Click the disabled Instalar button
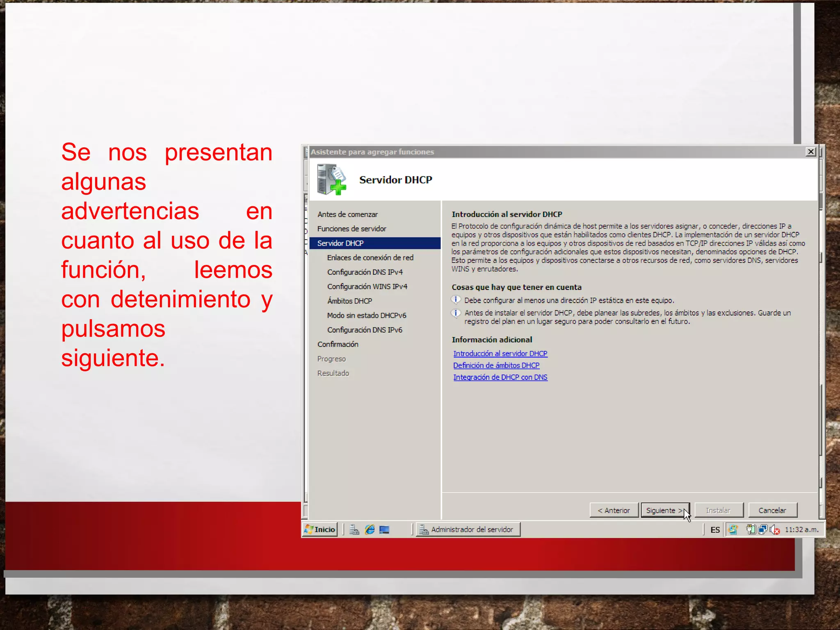The height and width of the screenshot is (630, 840). [x=718, y=510]
